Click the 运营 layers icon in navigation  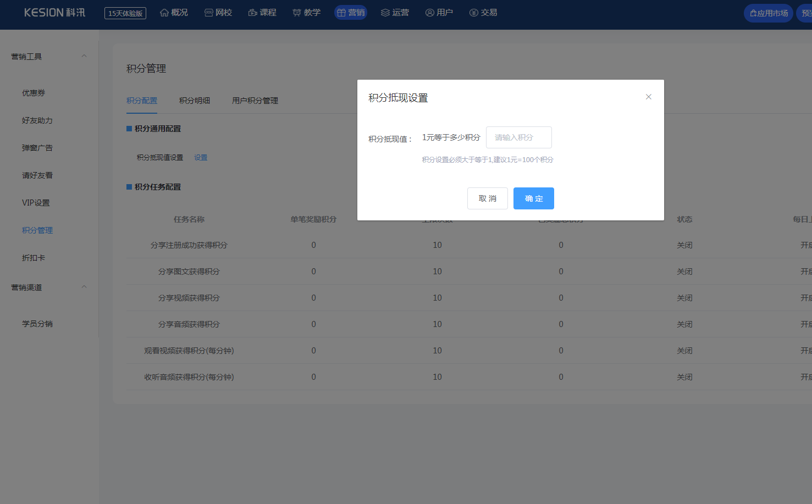(x=385, y=13)
